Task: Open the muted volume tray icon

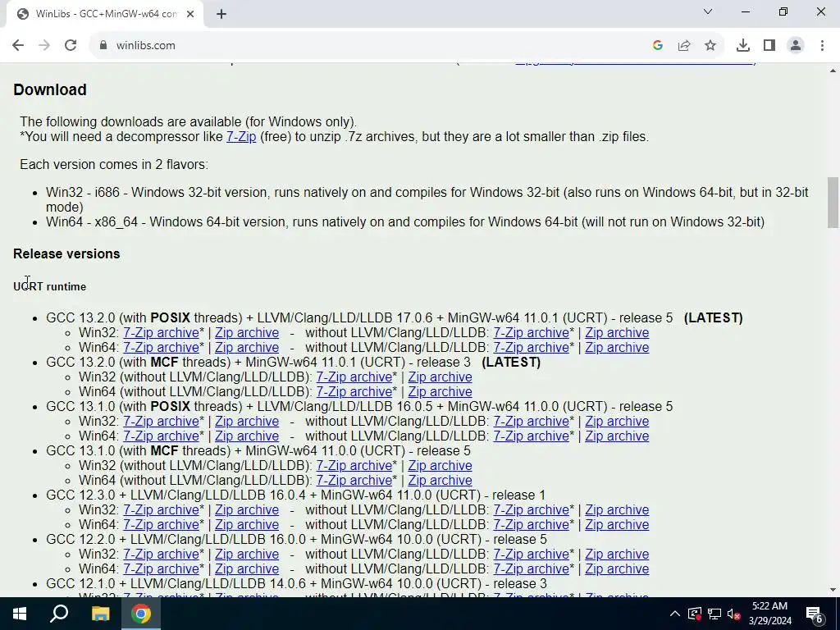Action: (734, 614)
